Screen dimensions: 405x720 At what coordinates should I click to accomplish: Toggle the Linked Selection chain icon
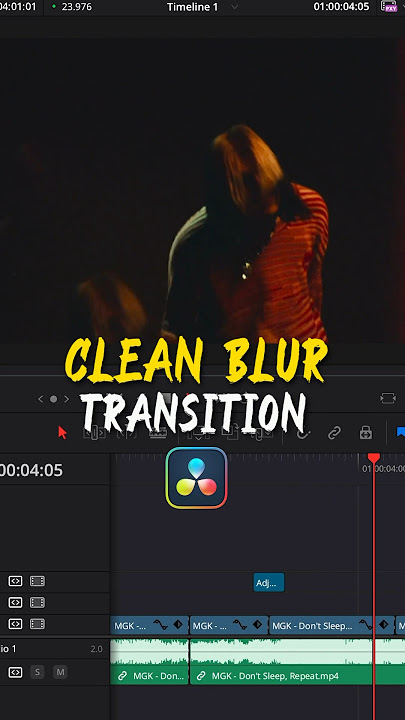click(x=334, y=433)
